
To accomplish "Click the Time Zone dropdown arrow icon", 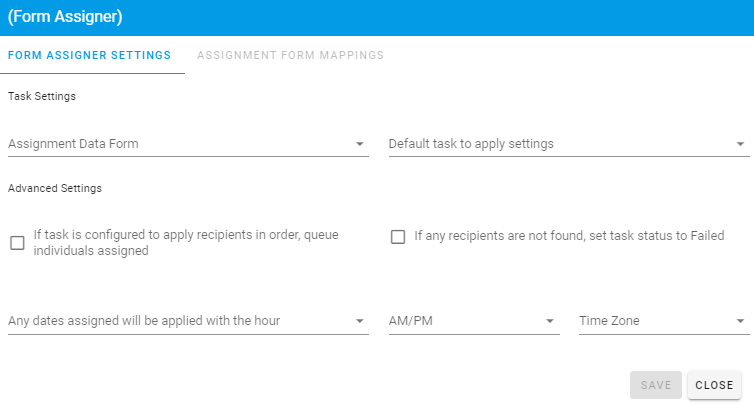I will tap(740, 321).
